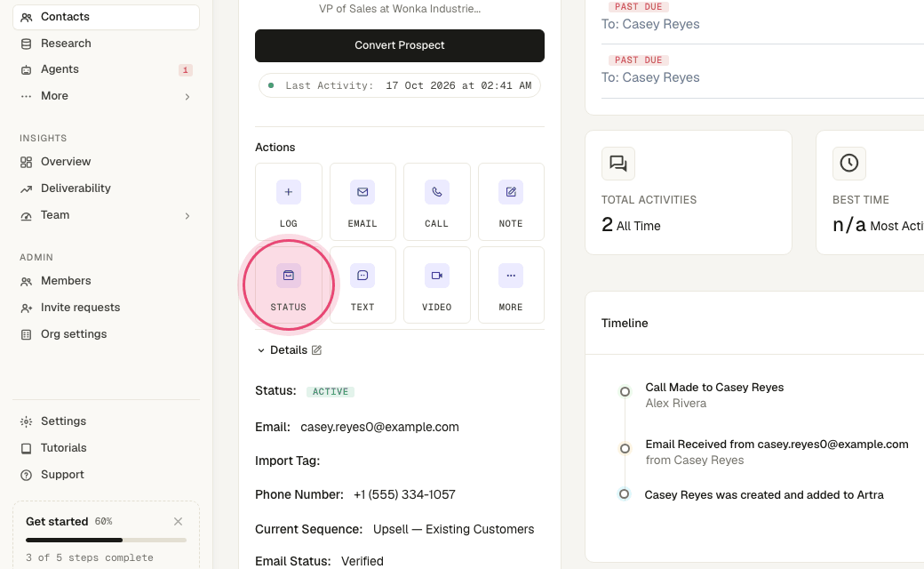Click the Upsell — Existing Customers sequence
The height and width of the screenshot is (569, 924).
[454, 530]
